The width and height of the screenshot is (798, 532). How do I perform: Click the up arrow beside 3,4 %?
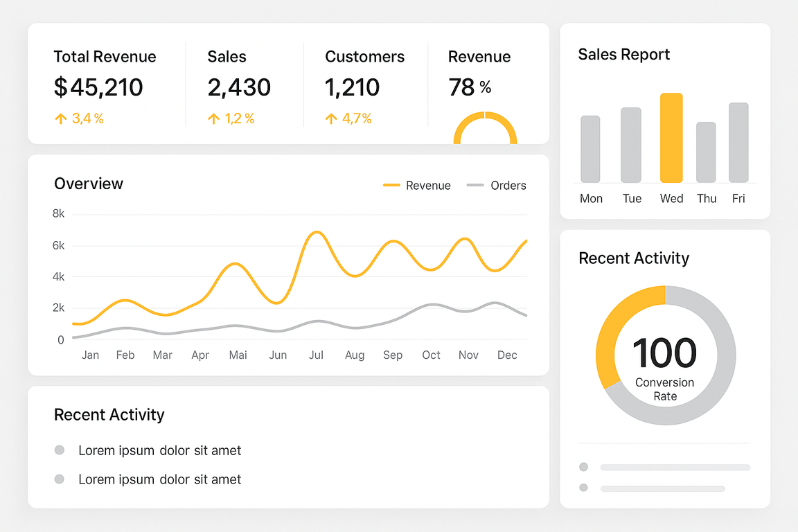[61, 119]
